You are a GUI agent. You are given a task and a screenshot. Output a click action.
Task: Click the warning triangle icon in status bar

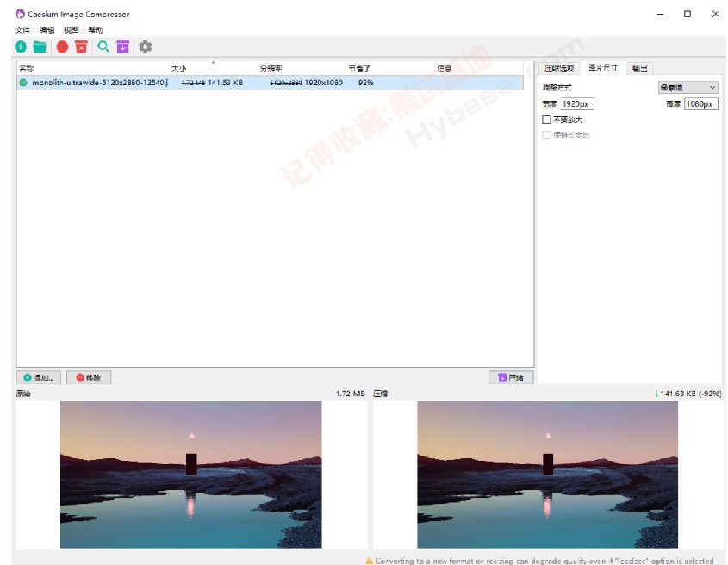pos(370,561)
